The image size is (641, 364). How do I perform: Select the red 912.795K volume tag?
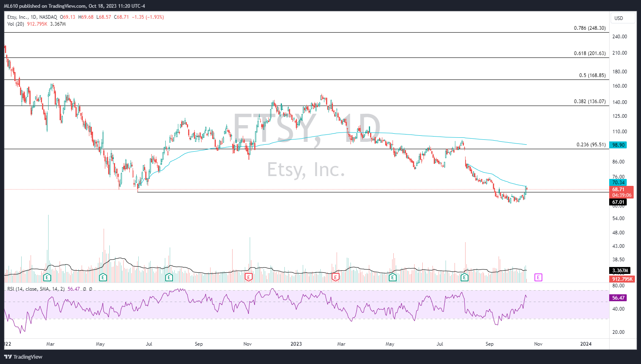622,279
